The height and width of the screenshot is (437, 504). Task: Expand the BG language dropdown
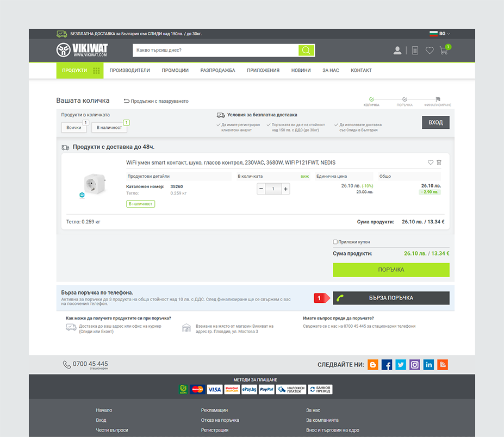[441, 34]
